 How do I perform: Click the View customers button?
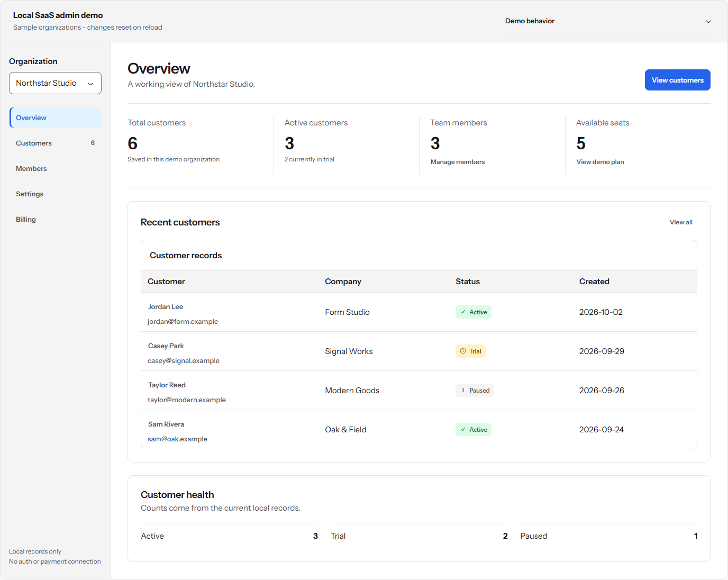click(677, 80)
